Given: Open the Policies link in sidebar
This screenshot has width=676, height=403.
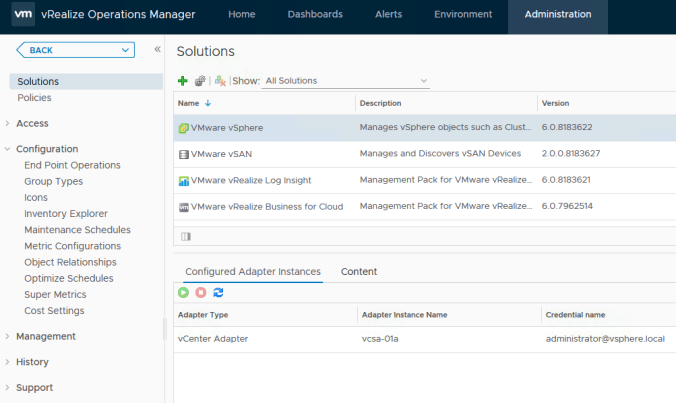Looking at the screenshot, I should coord(34,97).
